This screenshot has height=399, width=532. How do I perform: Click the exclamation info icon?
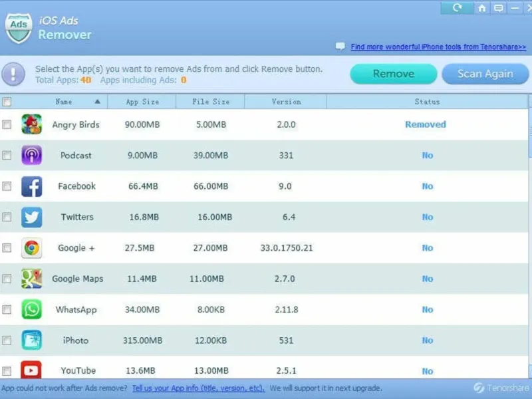coord(13,74)
